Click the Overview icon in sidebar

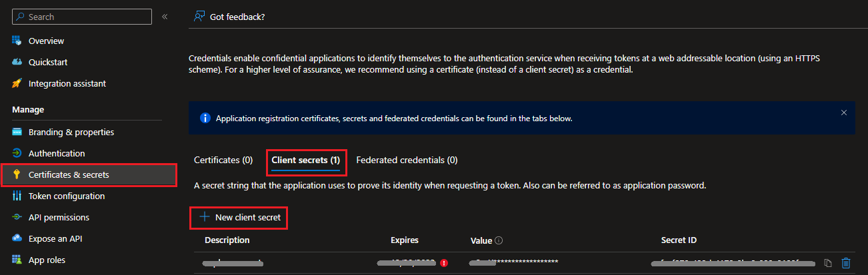point(17,41)
